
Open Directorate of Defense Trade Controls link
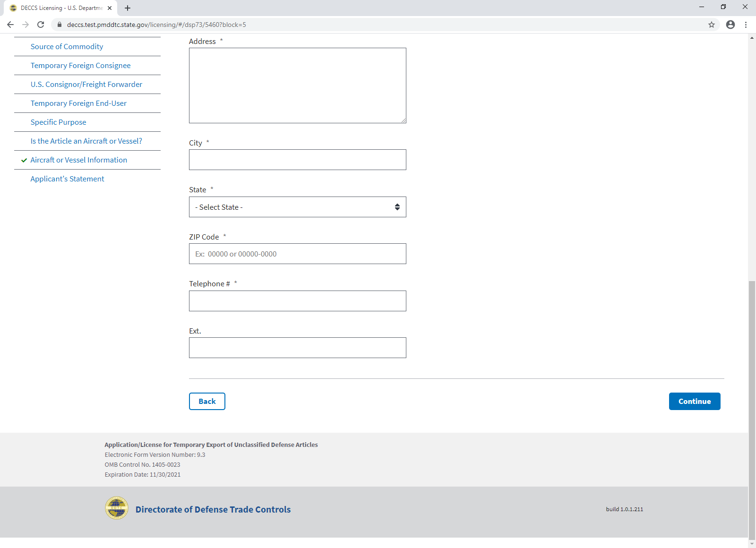pyautogui.click(x=213, y=509)
